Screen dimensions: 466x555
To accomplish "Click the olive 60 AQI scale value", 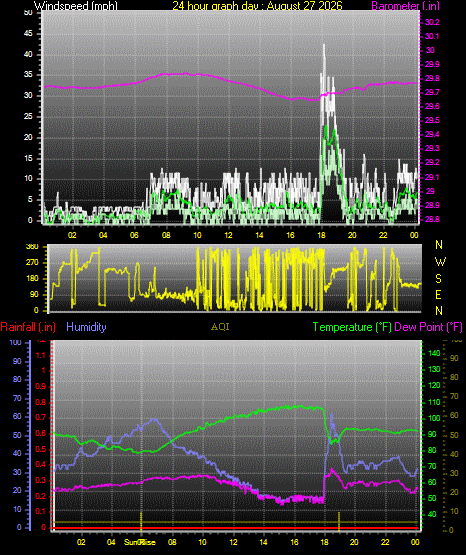I will tap(454, 415).
